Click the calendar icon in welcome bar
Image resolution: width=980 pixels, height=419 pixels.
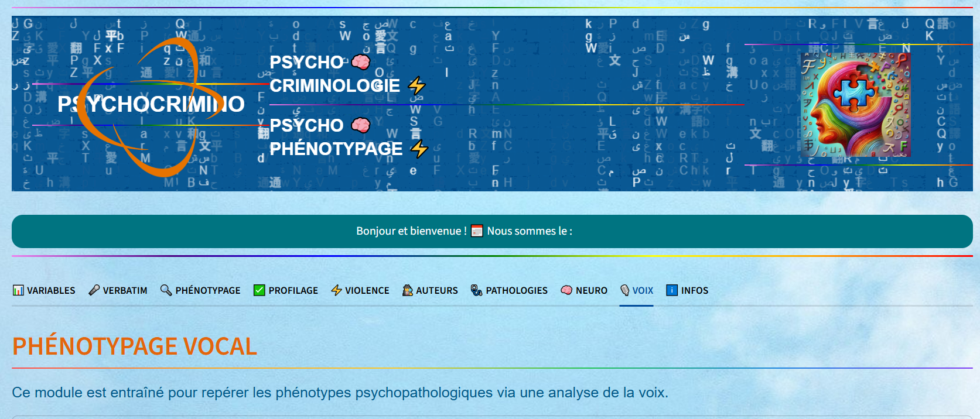point(477,231)
